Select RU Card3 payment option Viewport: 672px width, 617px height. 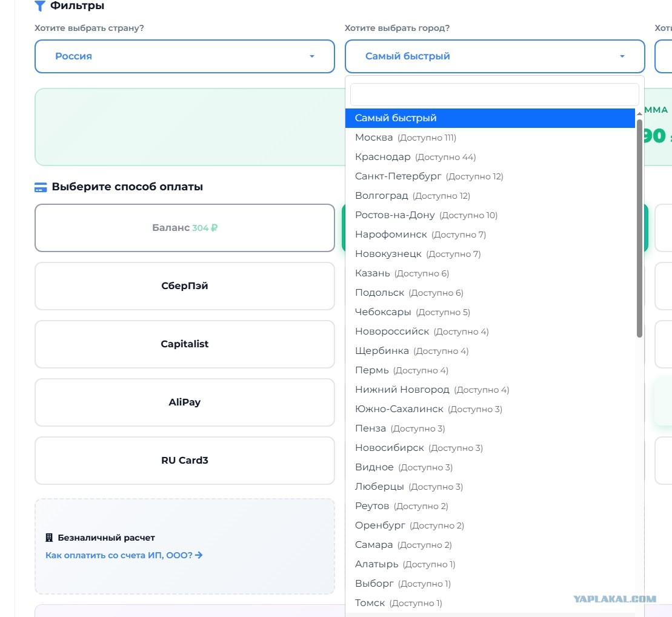click(185, 461)
